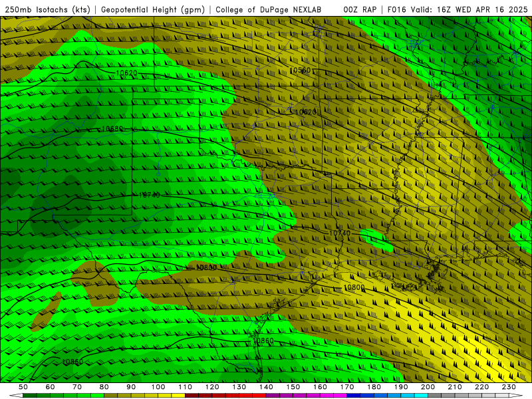Click the 200 kts color bar tick label
532x399 pixels.
(428, 387)
